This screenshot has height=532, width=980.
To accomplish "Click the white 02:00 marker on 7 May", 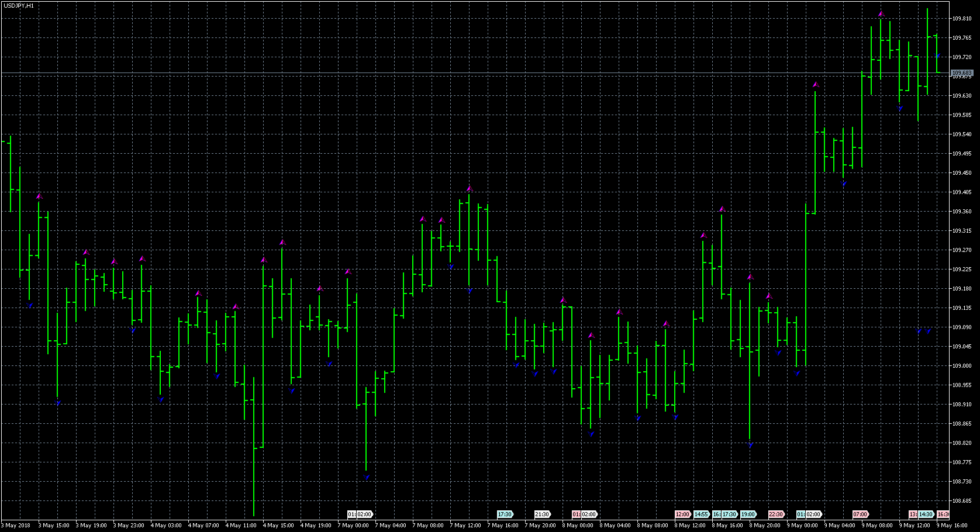I will tap(365, 514).
